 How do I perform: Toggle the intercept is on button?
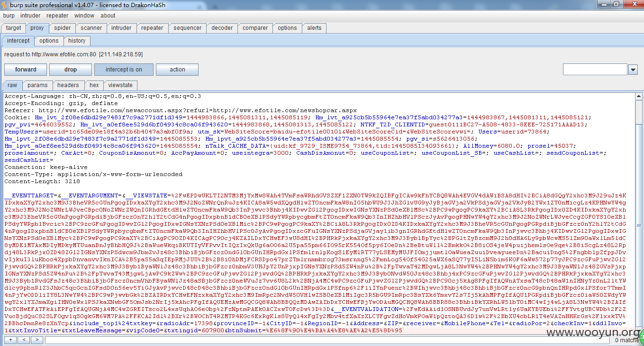124,70
